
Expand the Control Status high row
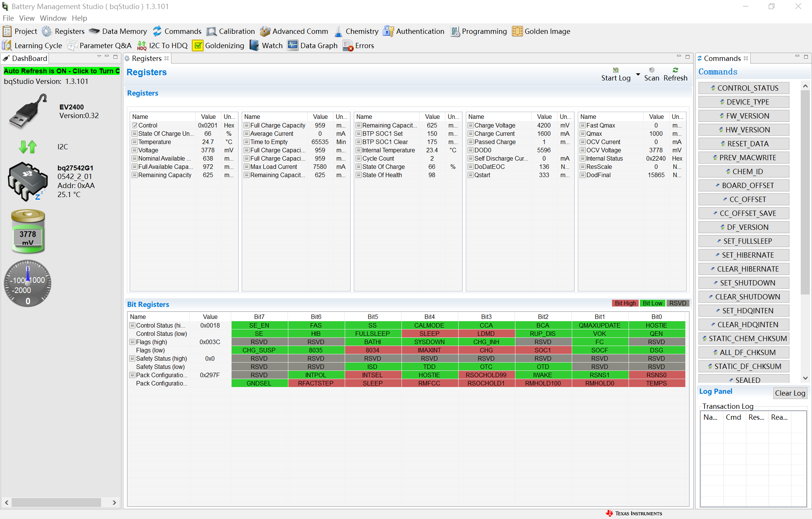click(x=132, y=325)
